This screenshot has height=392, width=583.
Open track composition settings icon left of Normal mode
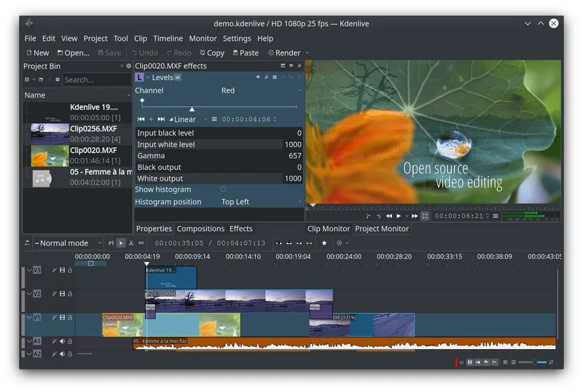click(x=27, y=243)
